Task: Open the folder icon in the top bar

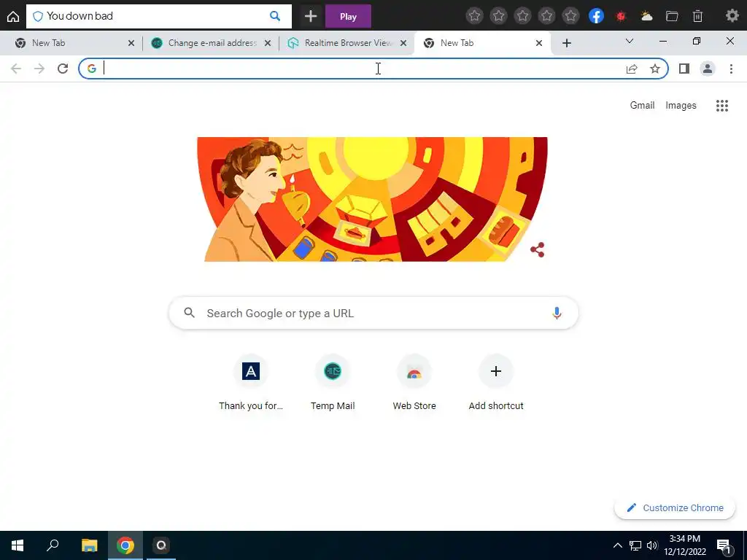Action: coord(672,16)
